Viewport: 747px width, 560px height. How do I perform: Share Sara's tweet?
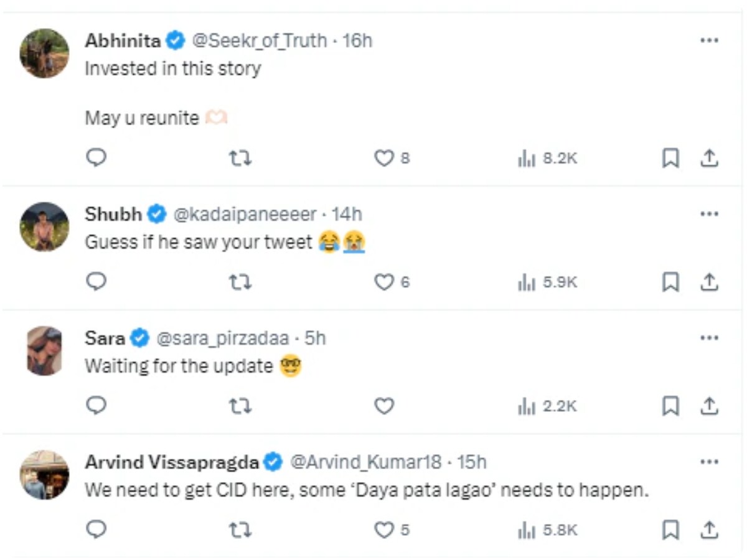709,406
